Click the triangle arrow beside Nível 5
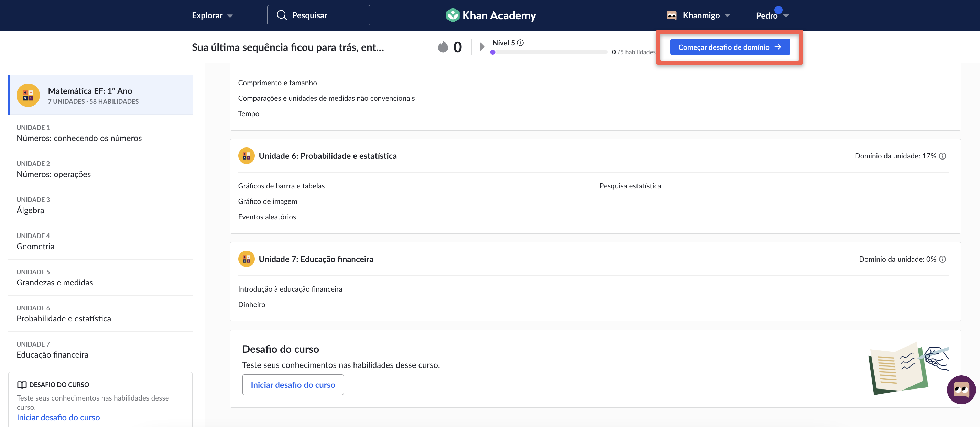Viewport: 980px width, 427px height. coord(482,47)
